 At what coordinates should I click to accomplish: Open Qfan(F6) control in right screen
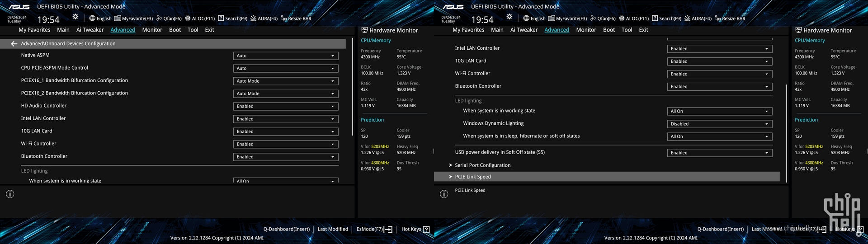click(x=603, y=19)
